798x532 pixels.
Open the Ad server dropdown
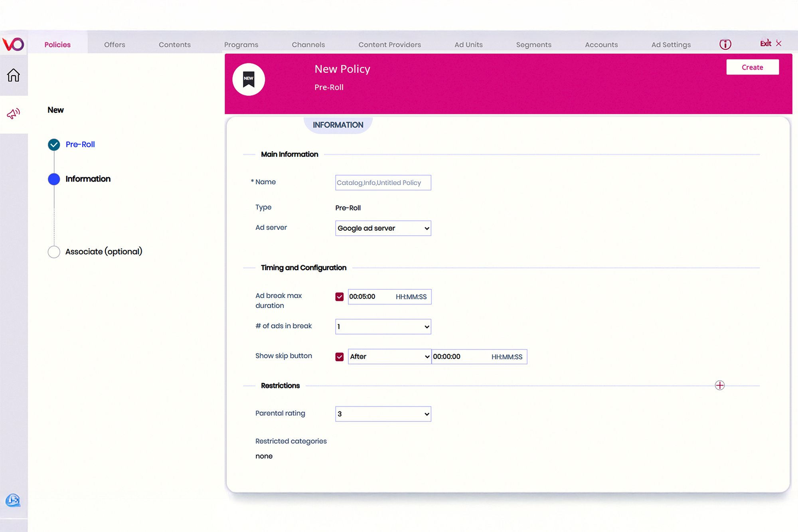click(x=383, y=228)
